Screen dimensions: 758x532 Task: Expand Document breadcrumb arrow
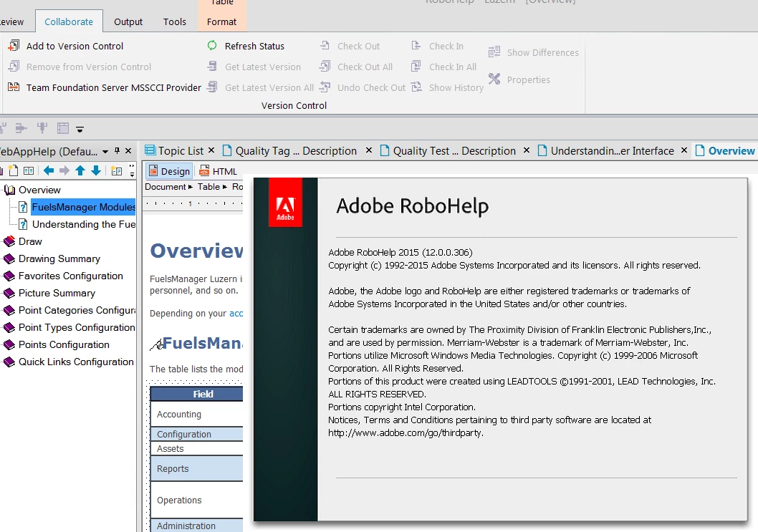pos(191,186)
